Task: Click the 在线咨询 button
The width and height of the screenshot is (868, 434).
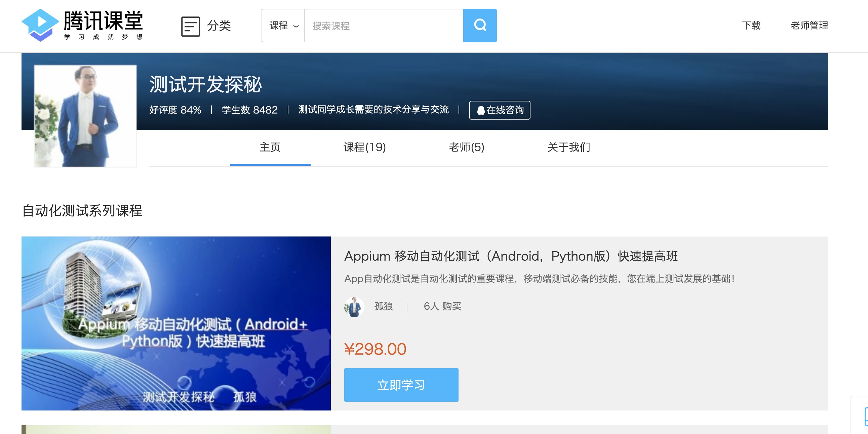Action: click(500, 110)
